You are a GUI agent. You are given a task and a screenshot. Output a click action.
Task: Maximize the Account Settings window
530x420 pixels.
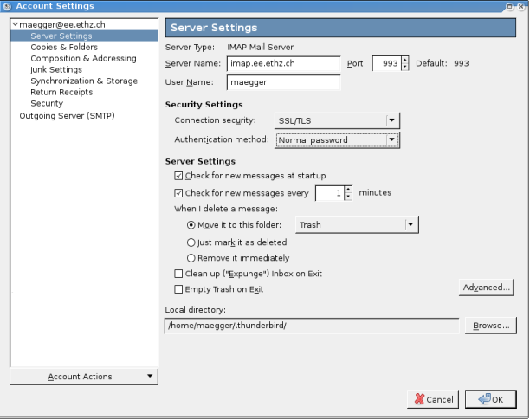coord(509,6)
